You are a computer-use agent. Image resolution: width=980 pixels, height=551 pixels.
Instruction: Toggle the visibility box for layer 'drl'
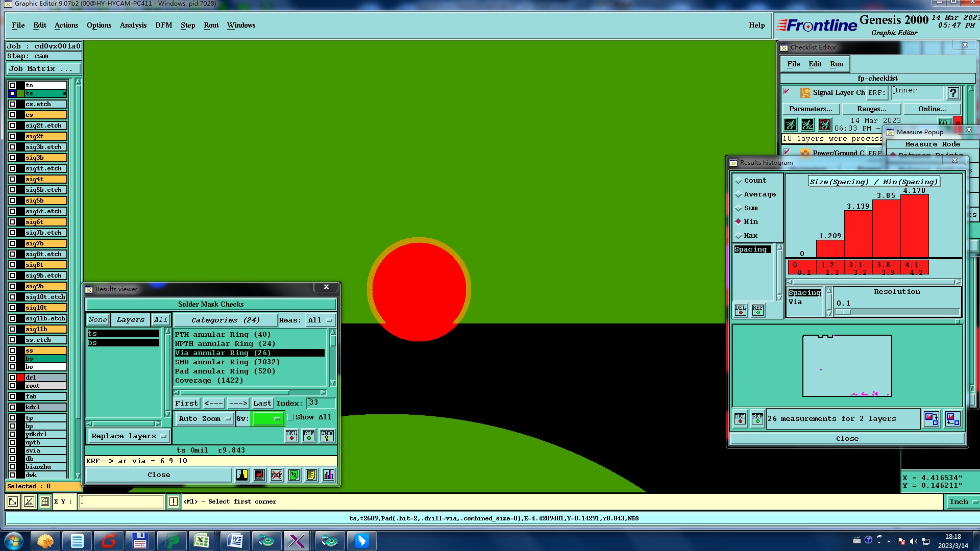tap(12, 378)
